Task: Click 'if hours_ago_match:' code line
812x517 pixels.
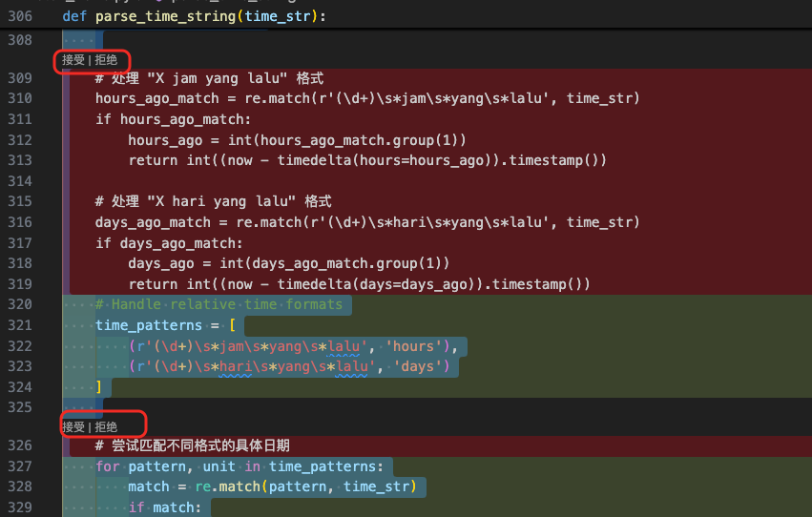Action: pyautogui.click(x=173, y=119)
